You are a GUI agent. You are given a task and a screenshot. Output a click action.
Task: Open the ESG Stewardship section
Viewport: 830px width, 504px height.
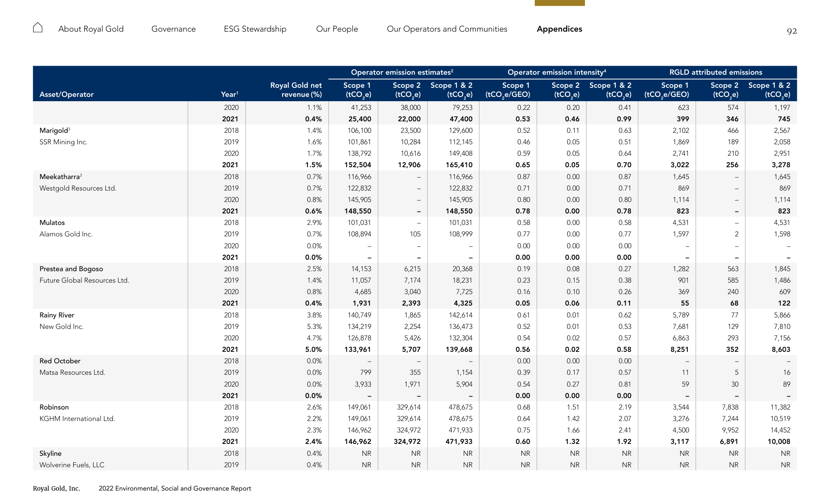[x=255, y=29]
